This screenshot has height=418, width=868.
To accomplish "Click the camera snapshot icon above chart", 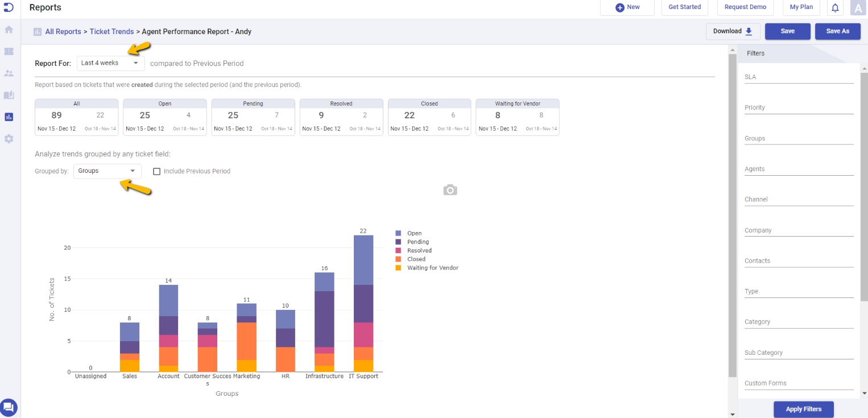I will click(450, 190).
